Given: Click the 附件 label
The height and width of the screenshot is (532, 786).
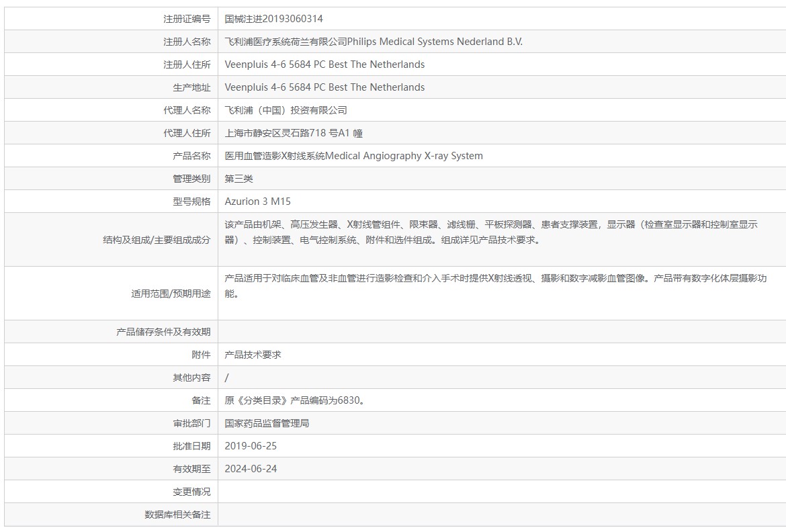Looking at the screenshot, I should point(201,355).
